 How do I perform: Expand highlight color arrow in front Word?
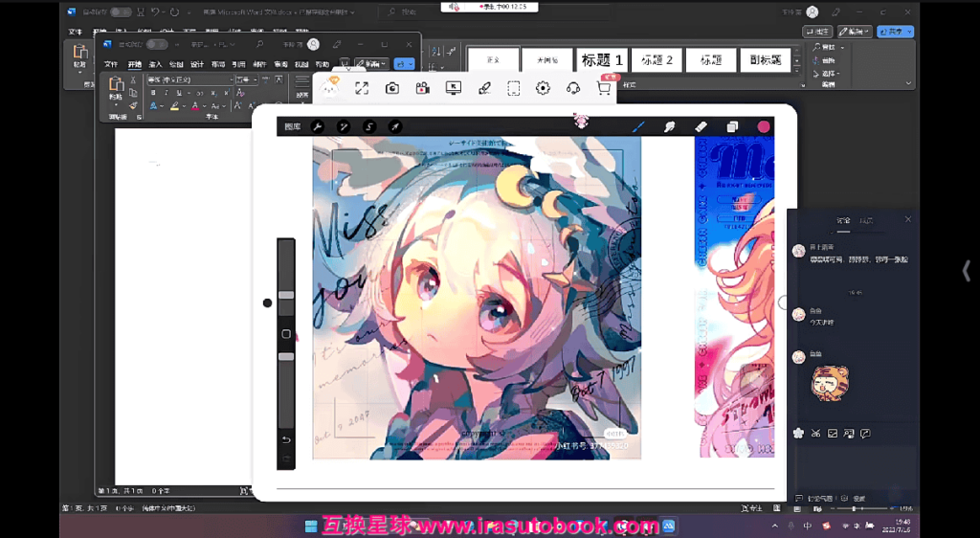click(x=184, y=107)
